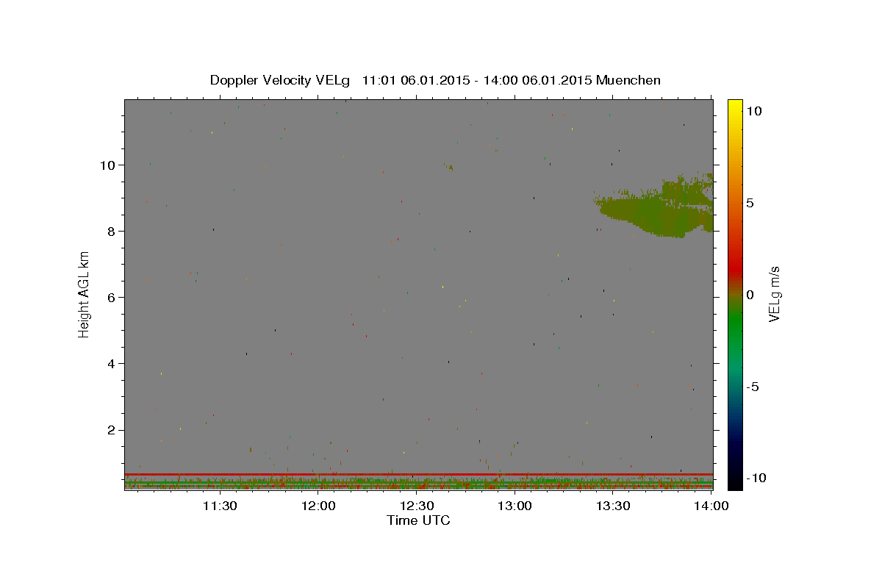Click height axis label 4
The image size is (882, 588).
click(112, 363)
